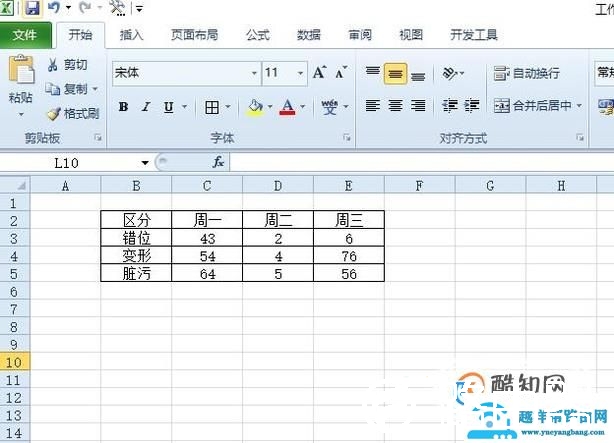
Task: Select cell with value 76
Action: pos(349,255)
